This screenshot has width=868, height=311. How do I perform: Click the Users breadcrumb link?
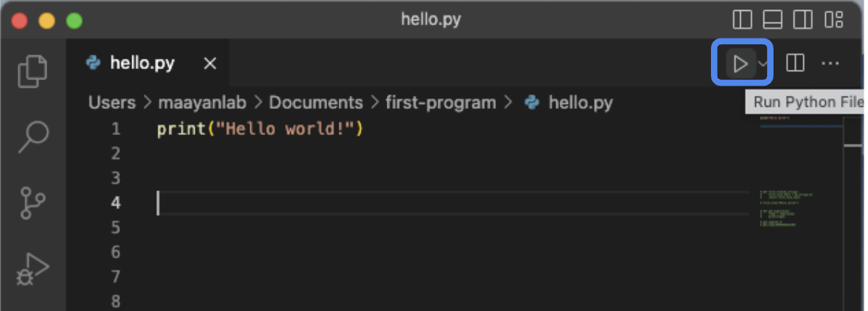112,102
